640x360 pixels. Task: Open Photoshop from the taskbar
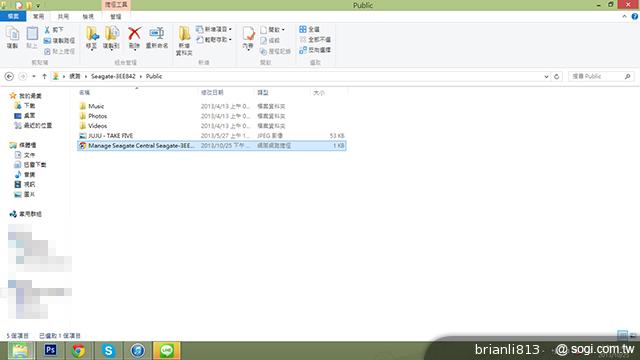tap(50, 350)
